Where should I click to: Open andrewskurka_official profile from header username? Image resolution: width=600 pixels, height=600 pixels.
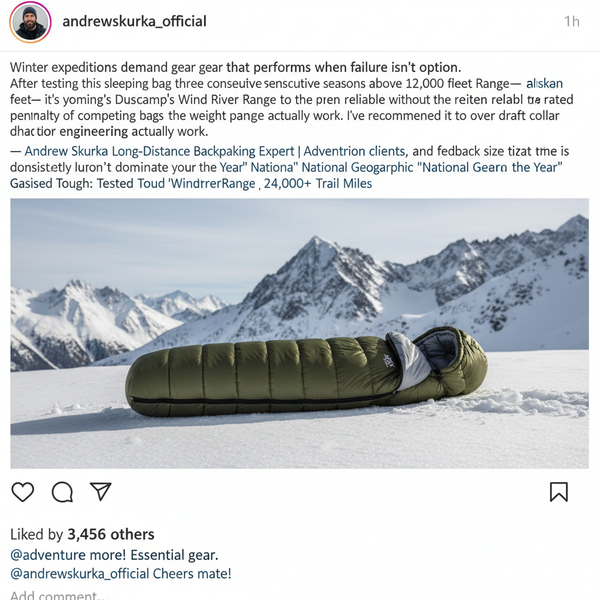[x=134, y=21]
